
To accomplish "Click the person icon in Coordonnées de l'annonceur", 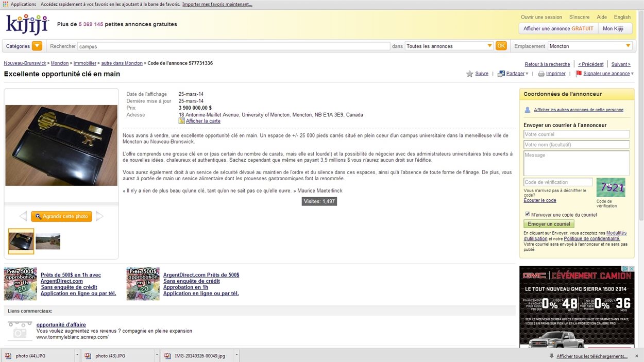I will (527, 109).
